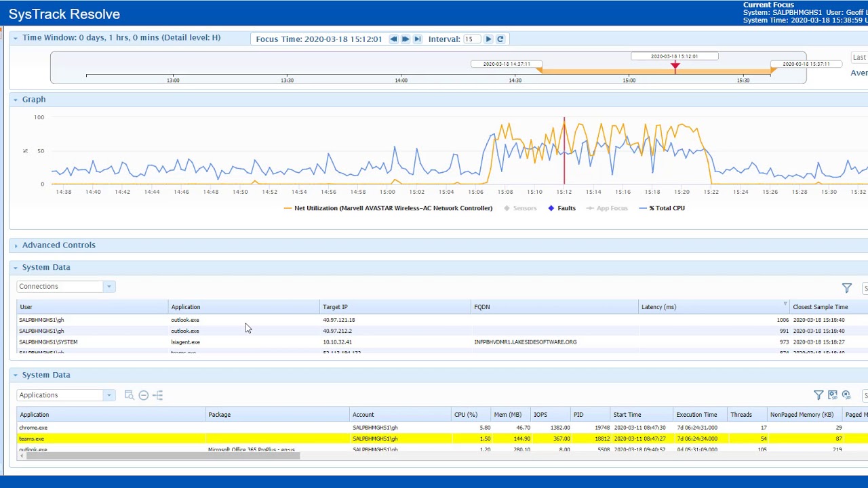Step focus time forward
Screen dimensions: 868x488
point(406,39)
